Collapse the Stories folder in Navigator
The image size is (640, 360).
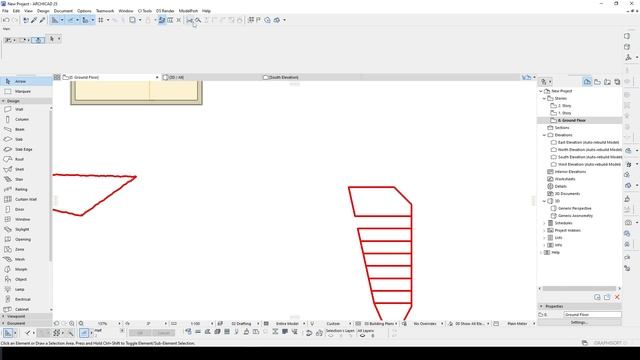544,98
